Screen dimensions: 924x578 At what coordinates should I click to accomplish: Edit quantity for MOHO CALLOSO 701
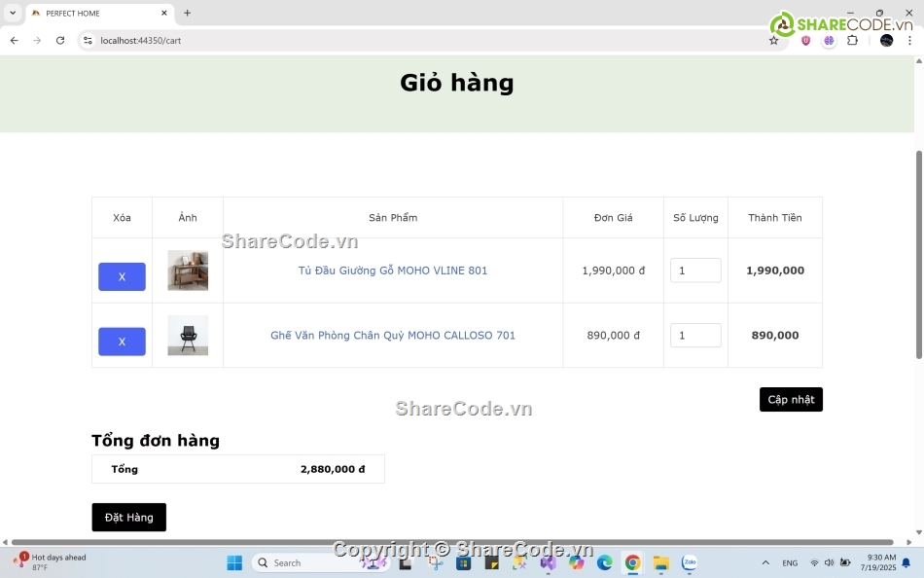pos(695,336)
